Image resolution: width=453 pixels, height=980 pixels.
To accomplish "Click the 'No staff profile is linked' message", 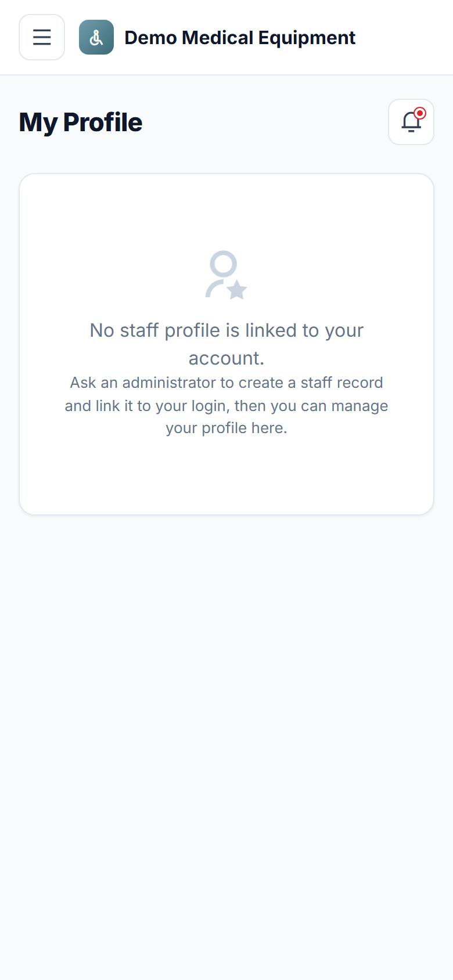I will 227,344.
